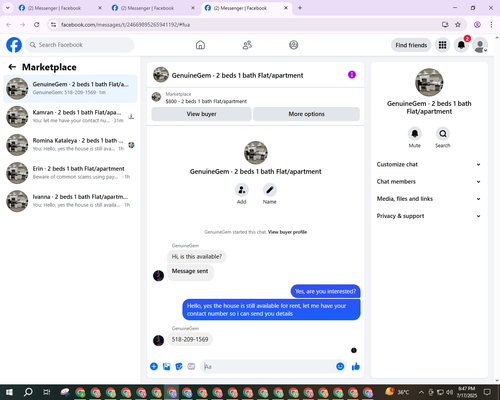
Task: Open Windows taskbar search
Action: click(x=28, y=392)
